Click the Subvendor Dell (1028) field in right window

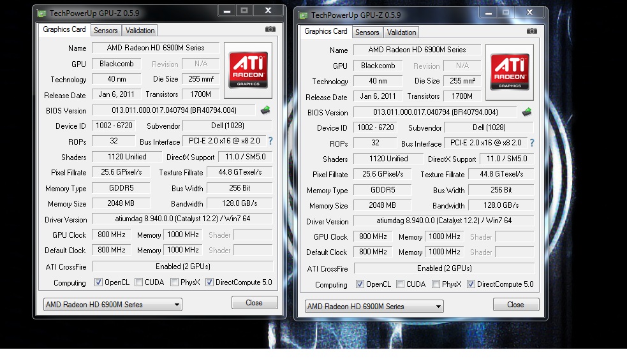pos(489,127)
